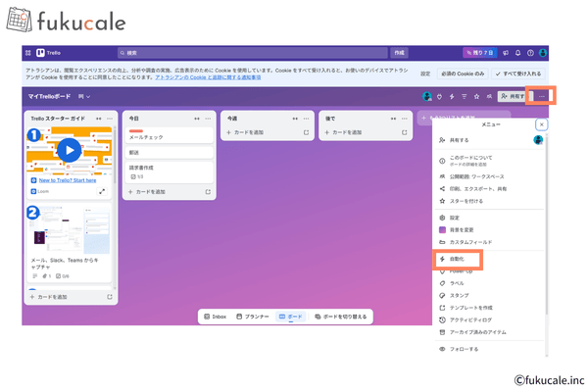Open ラベル in the board menu
Viewport: 588px width, 392px height.
point(456,282)
